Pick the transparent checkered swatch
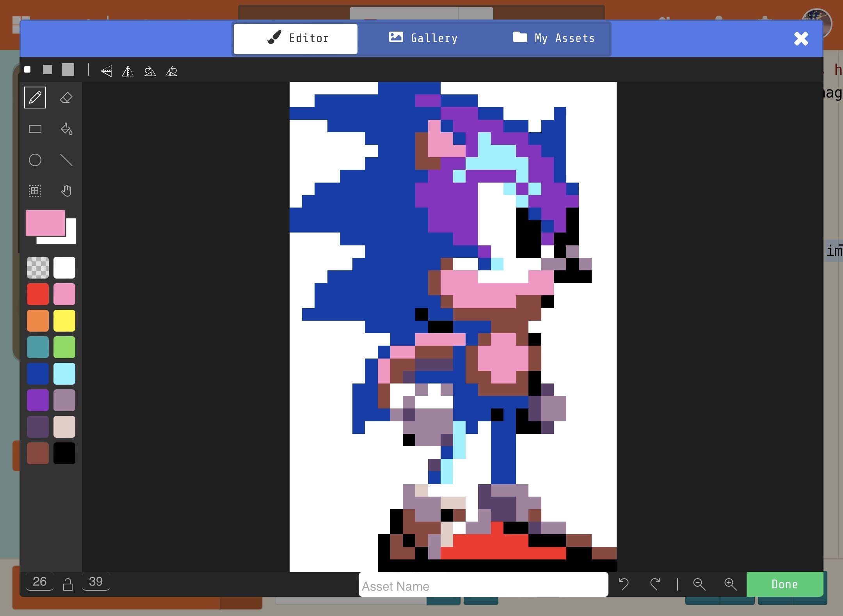 point(38,268)
